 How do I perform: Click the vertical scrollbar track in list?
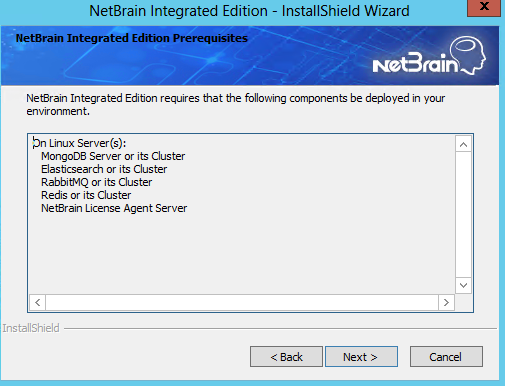(463, 215)
